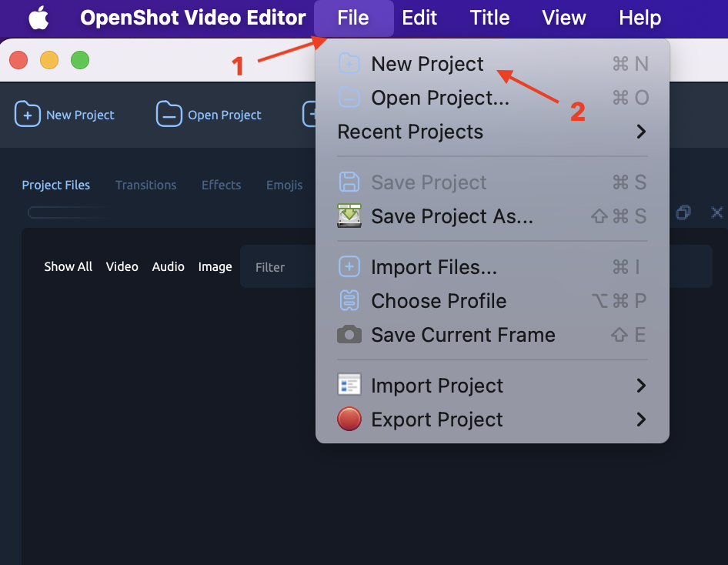
Task: Click the New Project toolbar label
Action: click(x=80, y=115)
